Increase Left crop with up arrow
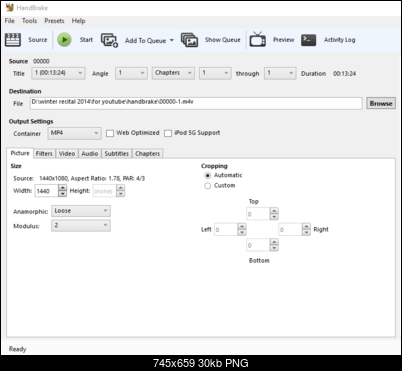The height and width of the screenshot is (371, 402). pyautogui.click(x=242, y=227)
